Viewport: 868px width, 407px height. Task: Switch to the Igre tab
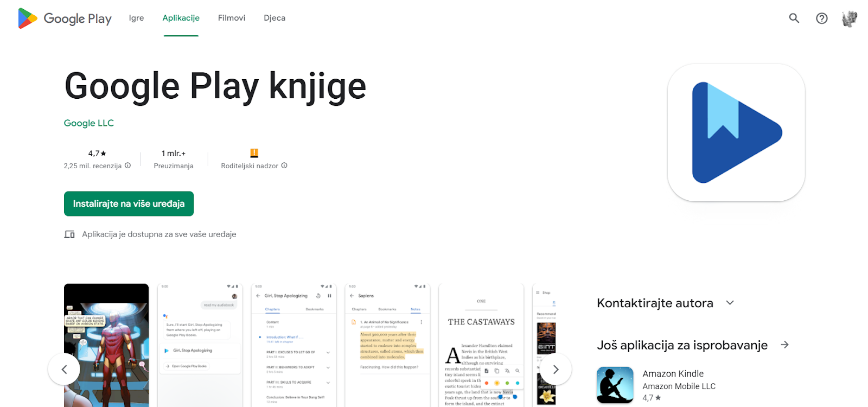click(x=136, y=18)
